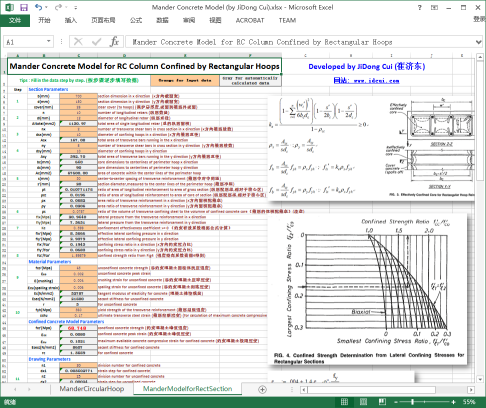This screenshot has height=408, width=486.
Task: Open the Help question mark icon
Action: click(x=420, y=7)
